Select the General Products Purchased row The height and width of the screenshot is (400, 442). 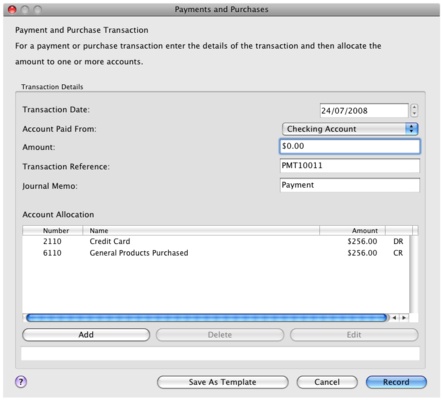click(216, 253)
